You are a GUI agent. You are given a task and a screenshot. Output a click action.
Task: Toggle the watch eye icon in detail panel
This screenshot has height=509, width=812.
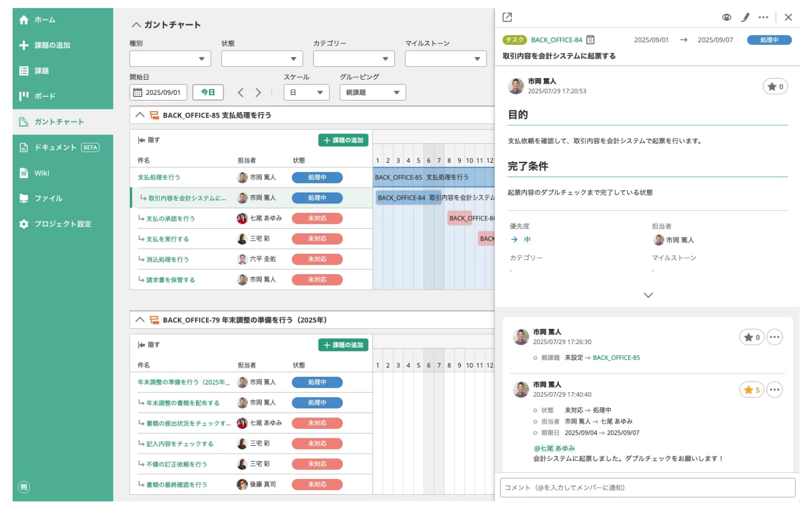(x=727, y=17)
